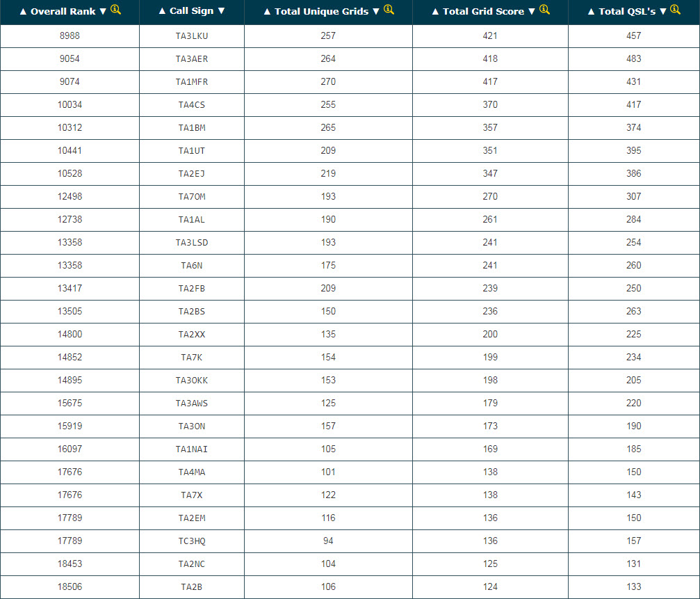Image resolution: width=700 pixels, height=599 pixels.
Task: Click magnifier info icon beside Overall Rank
Action: click(x=115, y=9)
